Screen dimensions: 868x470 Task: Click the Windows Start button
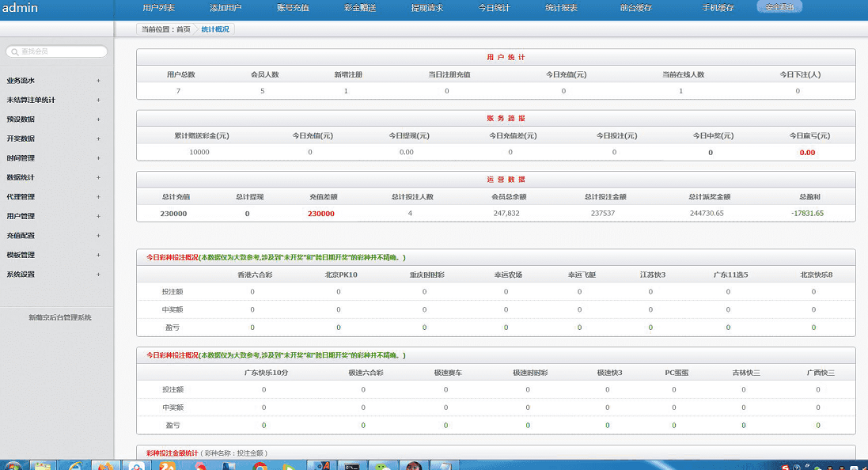(x=13, y=465)
